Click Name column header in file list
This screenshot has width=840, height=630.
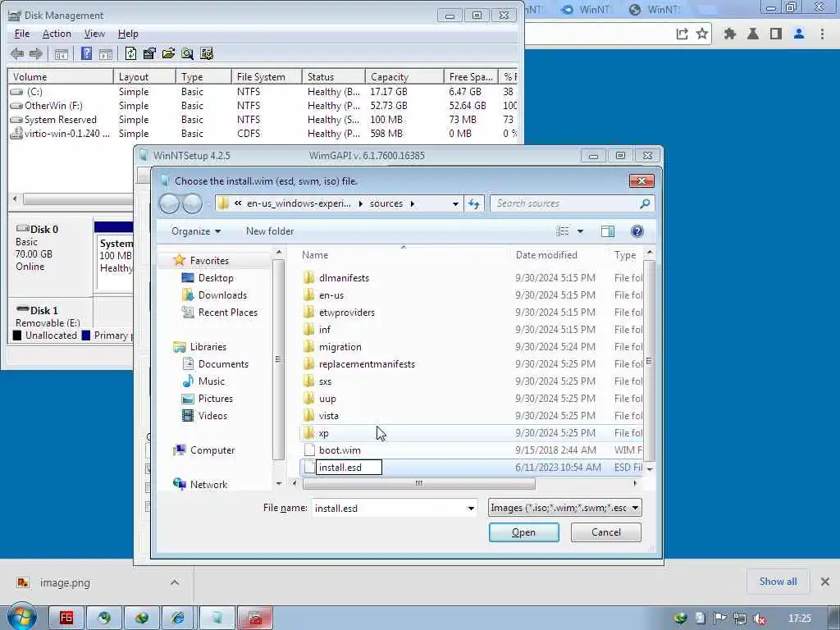click(403, 255)
